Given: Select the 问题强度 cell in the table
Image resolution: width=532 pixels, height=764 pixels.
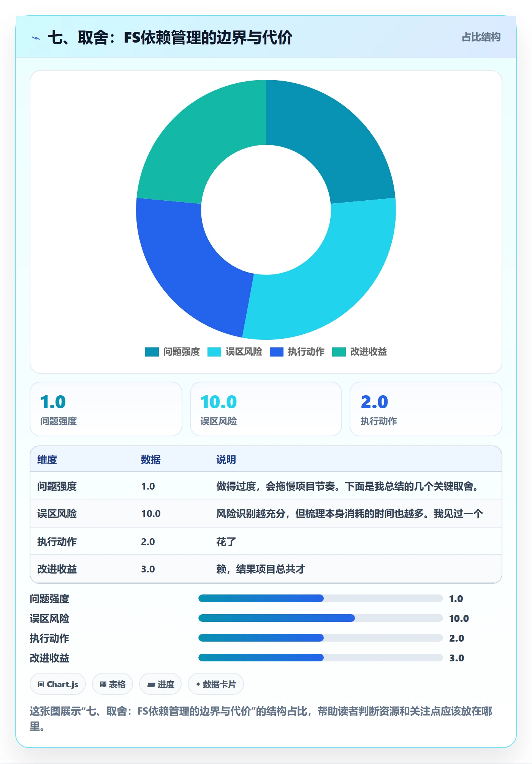Looking at the screenshot, I should coord(57,486).
